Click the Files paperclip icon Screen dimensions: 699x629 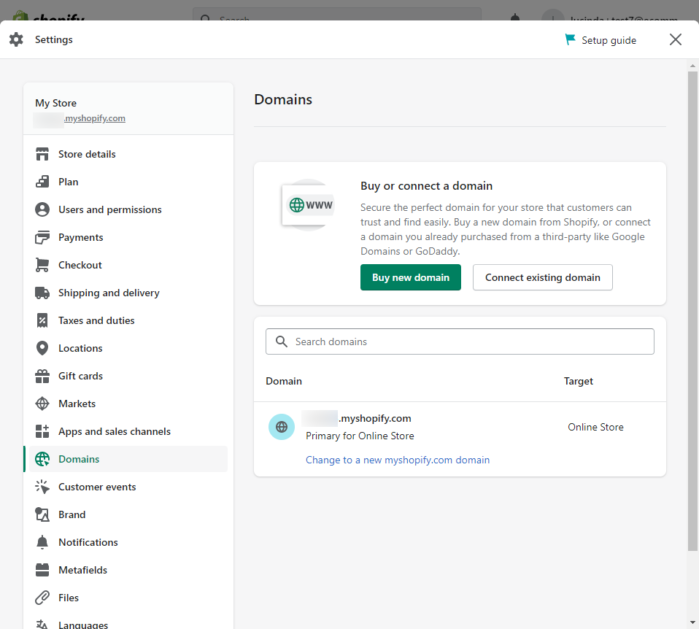(42, 597)
